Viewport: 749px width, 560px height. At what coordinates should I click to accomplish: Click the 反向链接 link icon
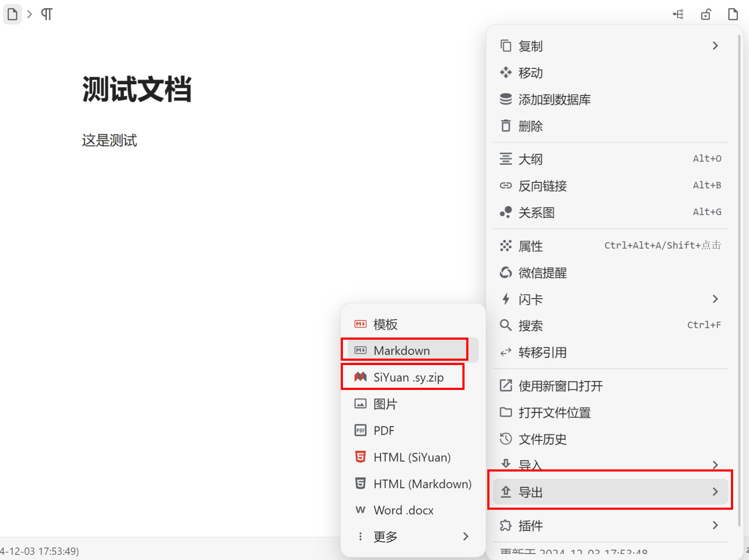click(x=506, y=186)
